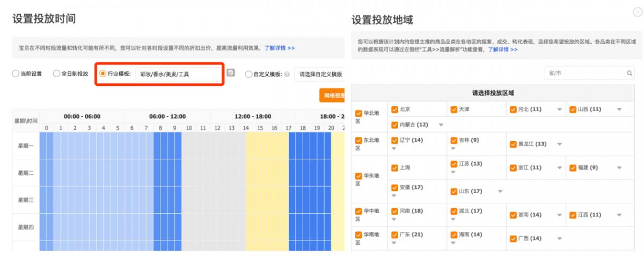Select the 当前设置 radio button
The image size is (644, 256).
pyautogui.click(x=16, y=74)
